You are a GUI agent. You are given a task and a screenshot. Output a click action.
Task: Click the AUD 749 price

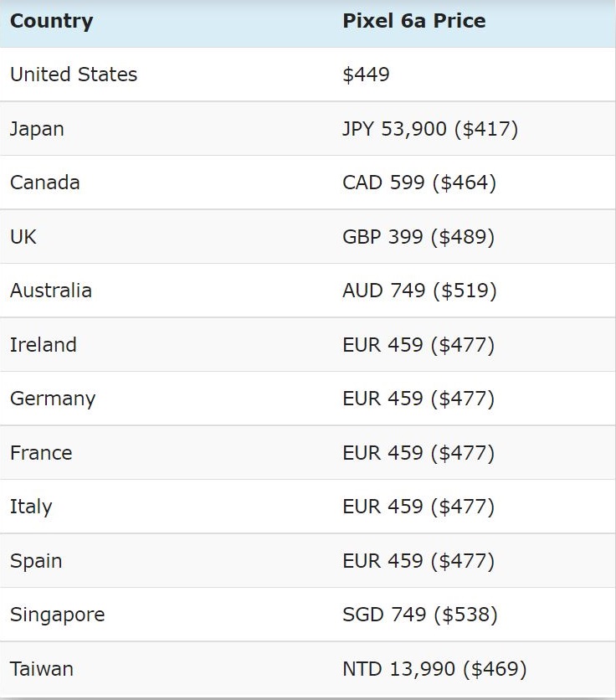[x=419, y=291]
